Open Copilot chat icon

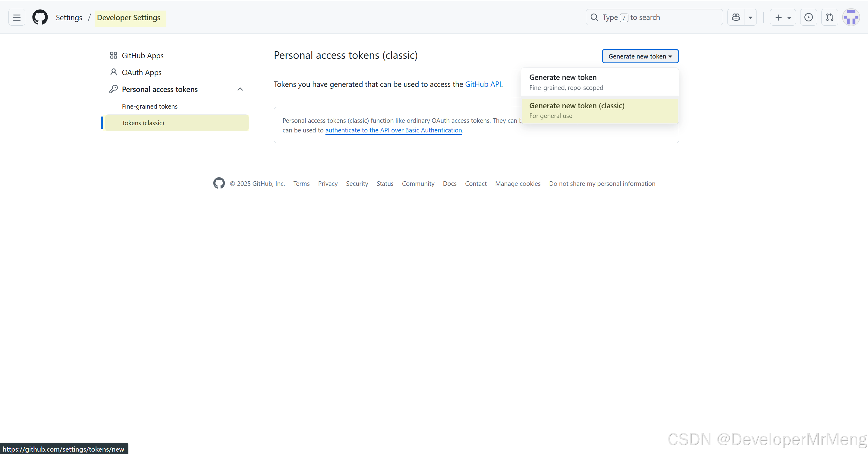[x=736, y=17]
